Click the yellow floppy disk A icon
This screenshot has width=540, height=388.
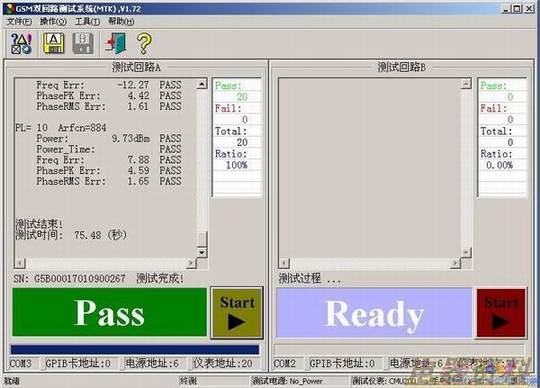point(53,43)
